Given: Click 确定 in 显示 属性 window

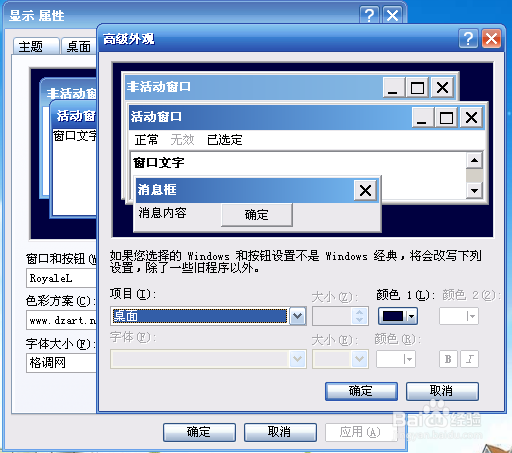Looking at the screenshot, I should coord(199,432).
